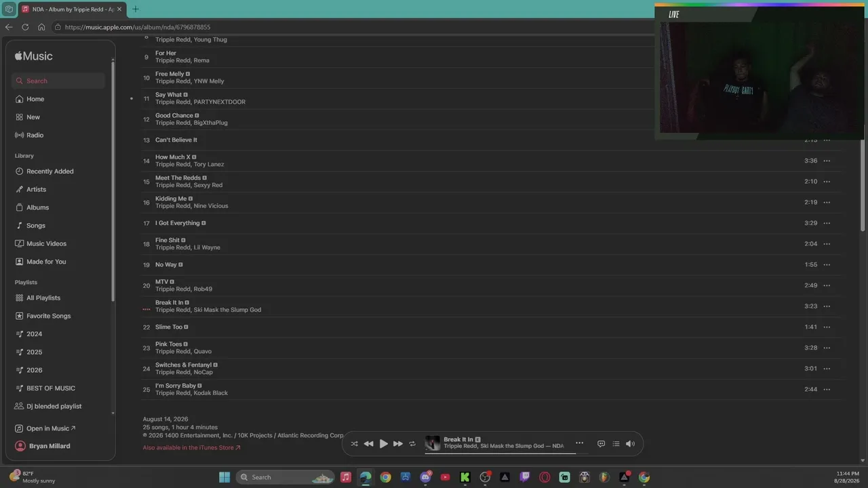Click the taskbar Search box
Viewport: 868px width, 488px height.
click(285, 477)
